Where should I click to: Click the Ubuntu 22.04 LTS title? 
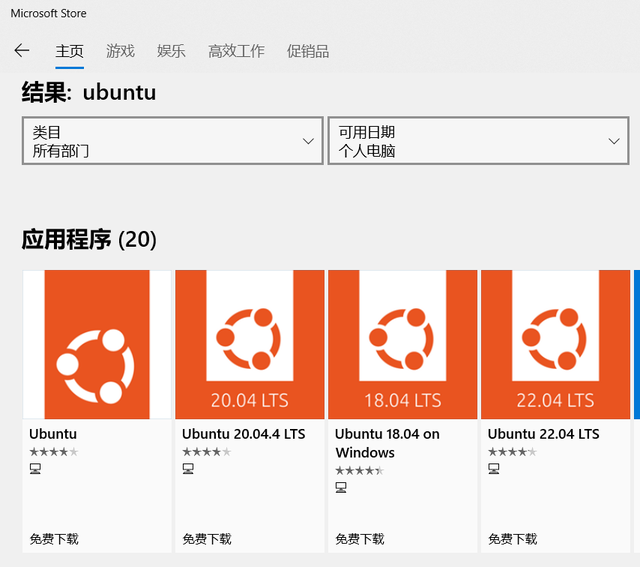pyautogui.click(x=544, y=434)
